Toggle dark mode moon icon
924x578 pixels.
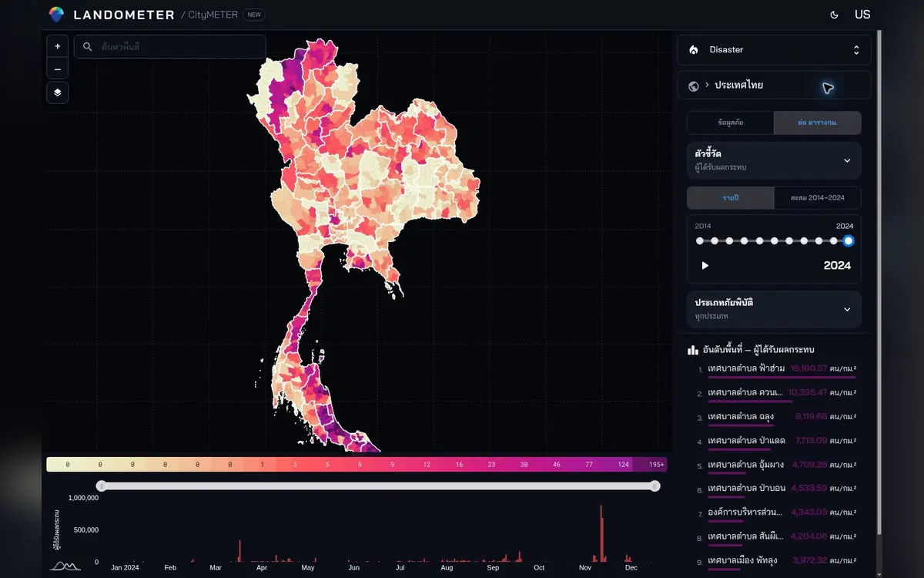click(835, 15)
